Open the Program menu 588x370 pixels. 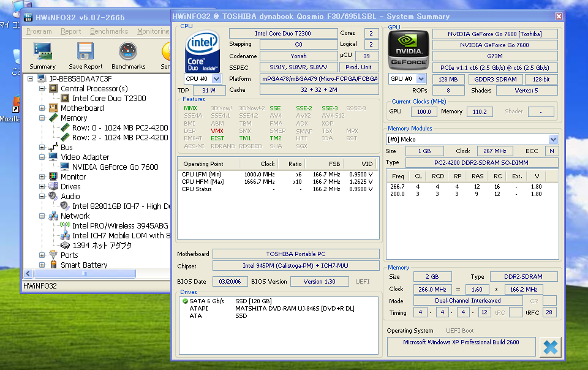39,31
